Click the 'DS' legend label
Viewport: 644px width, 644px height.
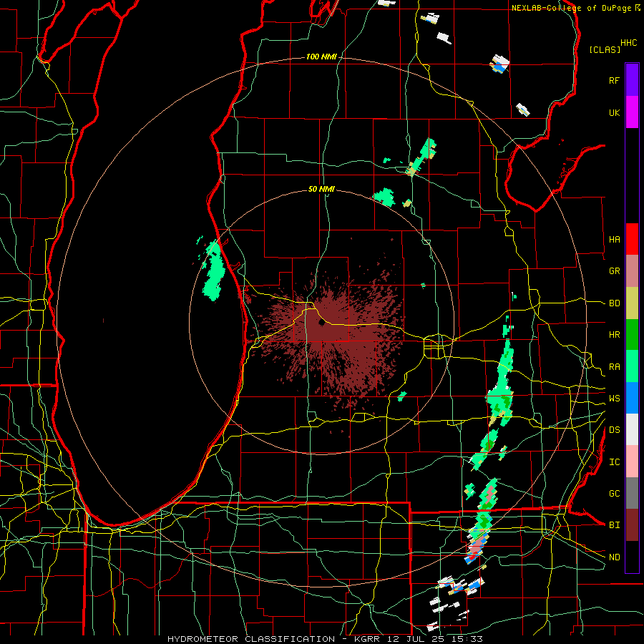point(614,430)
